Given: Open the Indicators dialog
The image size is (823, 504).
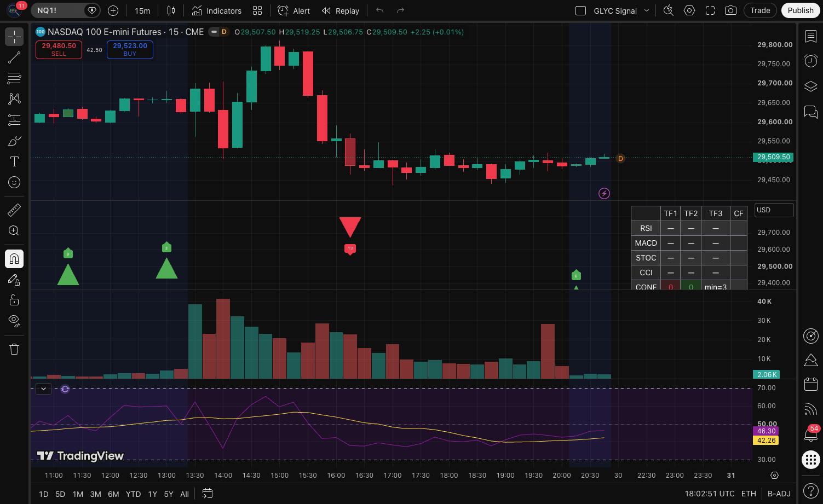Looking at the screenshot, I should [217, 10].
